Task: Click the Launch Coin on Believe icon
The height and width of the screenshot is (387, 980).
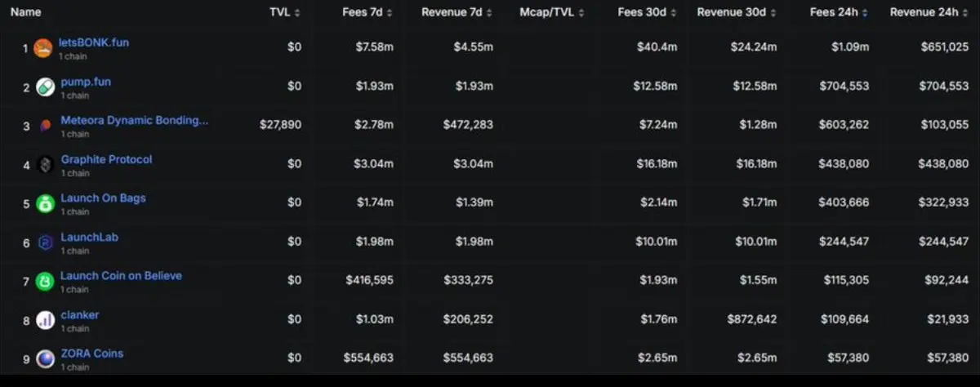Action: (x=46, y=282)
